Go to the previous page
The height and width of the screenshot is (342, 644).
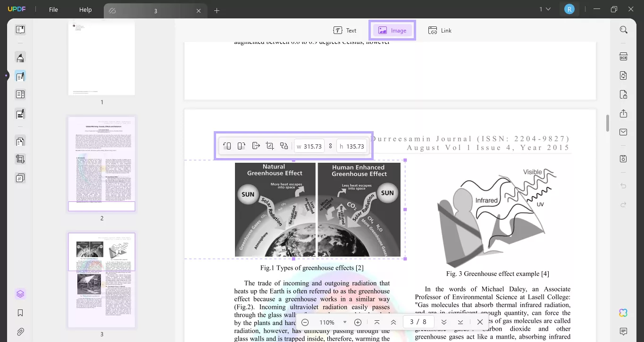393,322
